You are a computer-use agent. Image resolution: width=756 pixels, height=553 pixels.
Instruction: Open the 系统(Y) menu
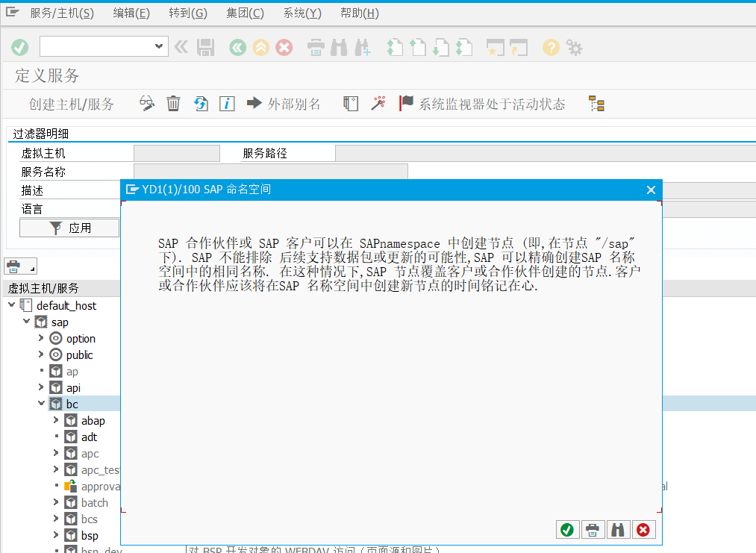[x=302, y=13]
